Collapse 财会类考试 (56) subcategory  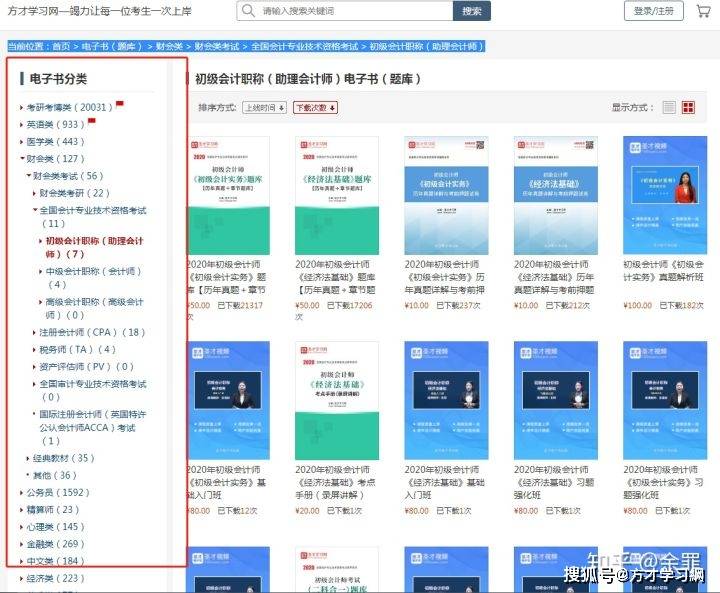(68, 176)
